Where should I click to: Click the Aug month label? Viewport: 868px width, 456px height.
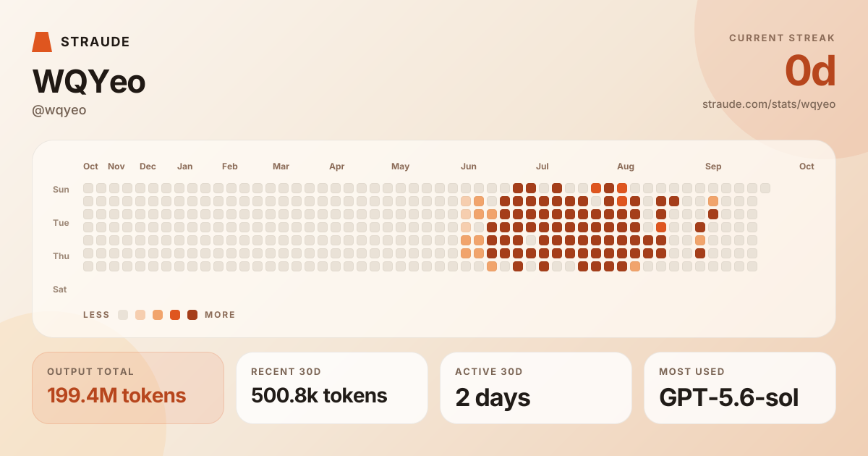(626, 166)
